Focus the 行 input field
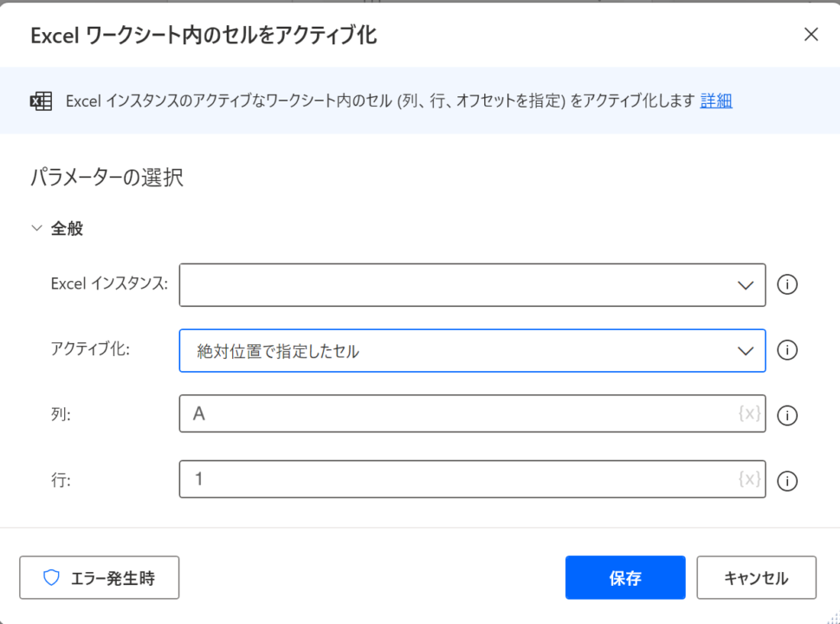Viewport: 840px width, 624px height. 472,478
